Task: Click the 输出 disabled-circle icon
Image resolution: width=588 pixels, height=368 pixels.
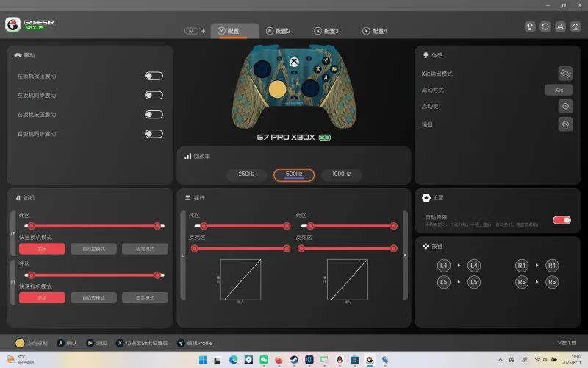Action: (x=565, y=124)
